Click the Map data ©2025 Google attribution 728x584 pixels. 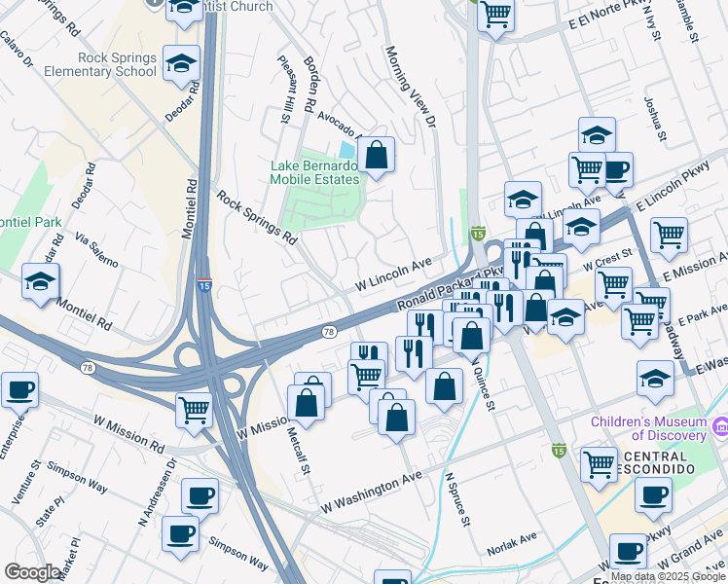(x=668, y=577)
